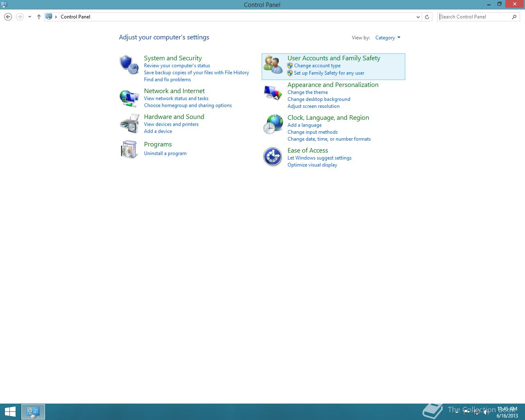Open the Hardware and Sound printer icon
Viewport: 525px width, 420px height.
[129, 124]
